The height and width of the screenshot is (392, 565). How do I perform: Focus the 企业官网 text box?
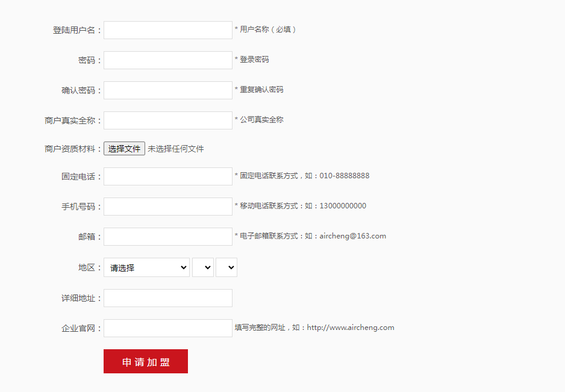point(167,328)
